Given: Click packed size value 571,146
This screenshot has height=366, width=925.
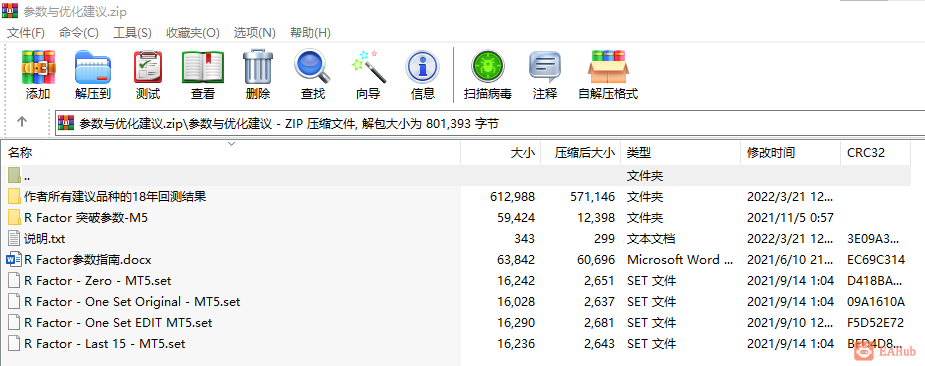Looking at the screenshot, I should (593, 197).
